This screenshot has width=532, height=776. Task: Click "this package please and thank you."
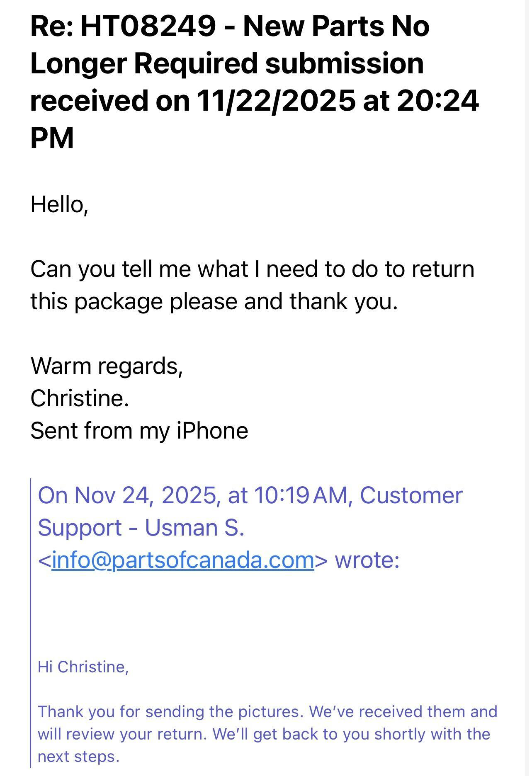tap(214, 301)
